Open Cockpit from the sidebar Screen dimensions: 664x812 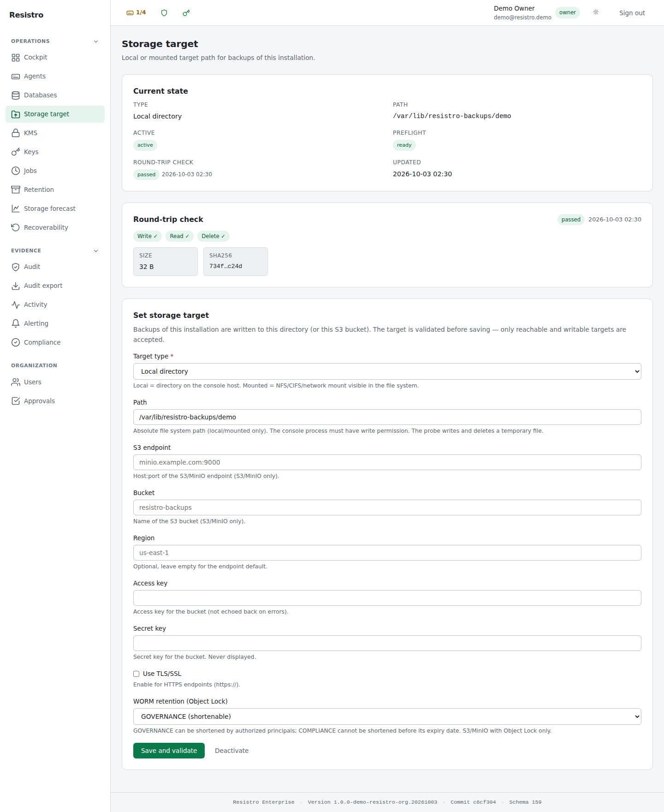[x=55, y=57]
